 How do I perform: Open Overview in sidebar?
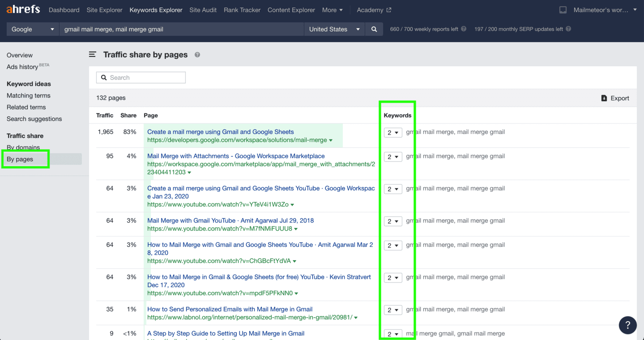20,55
